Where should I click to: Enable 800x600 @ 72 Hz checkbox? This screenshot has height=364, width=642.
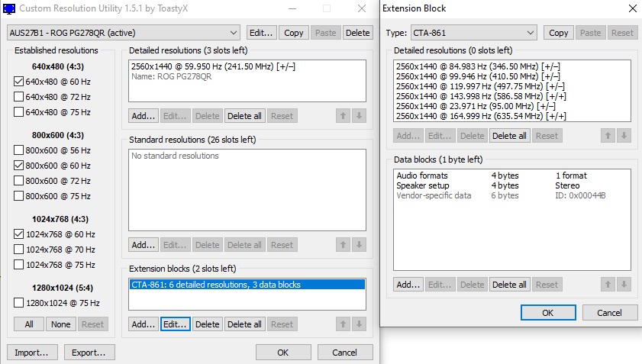pos(19,181)
